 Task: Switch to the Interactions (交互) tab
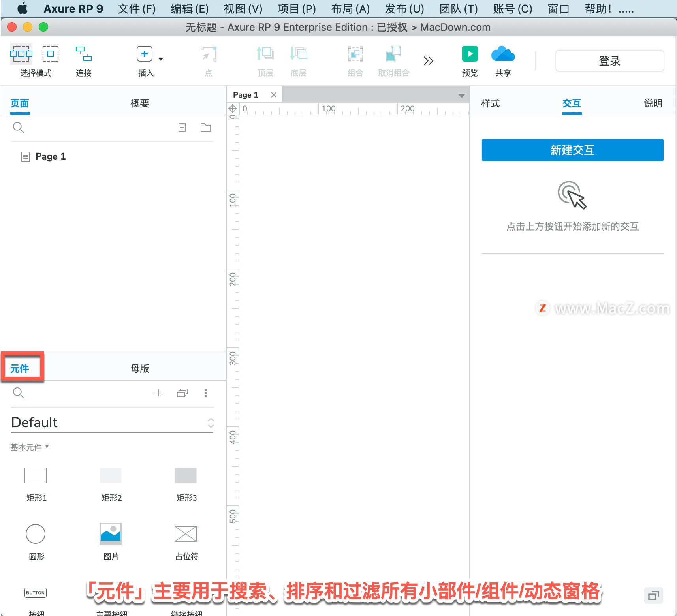pos(572,103)
